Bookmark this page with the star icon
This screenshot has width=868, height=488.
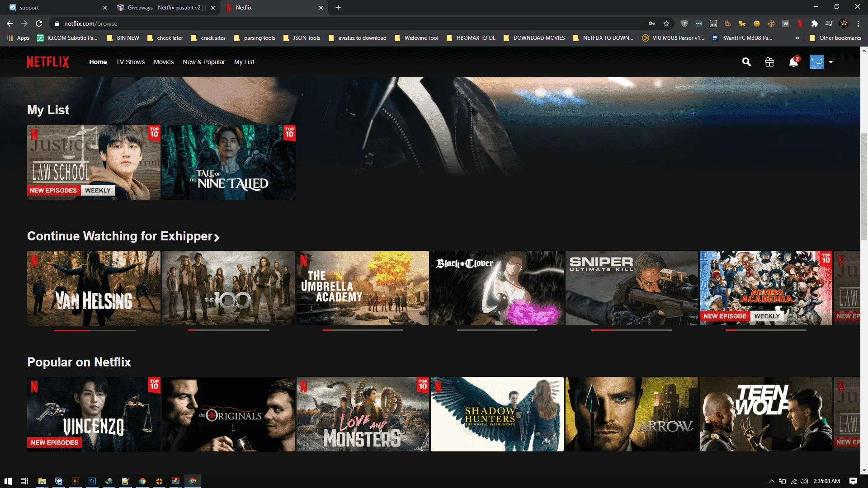tap(666, 23)
